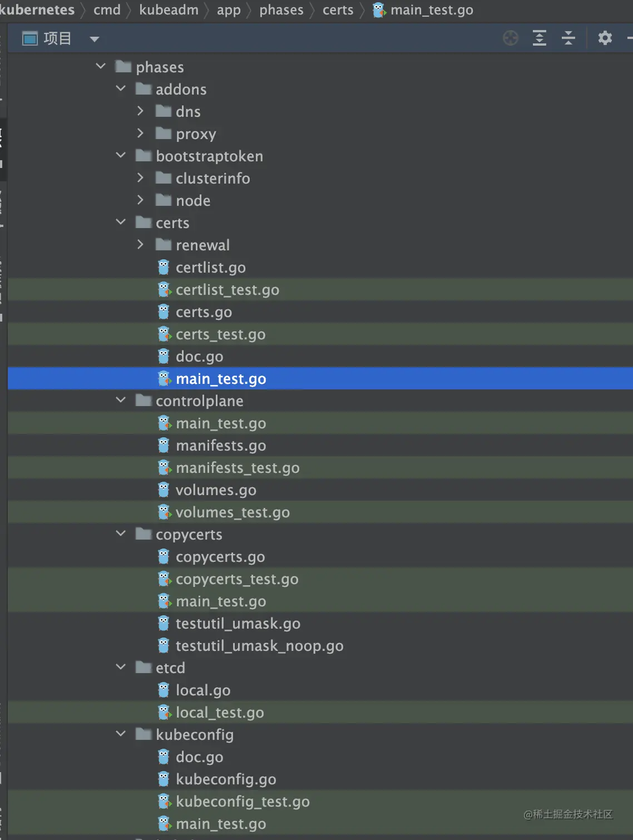The height and width of the screenshot is (840, 633).
Task: Select doc.go under the kubeconfig folder
Action: [320, 757]
